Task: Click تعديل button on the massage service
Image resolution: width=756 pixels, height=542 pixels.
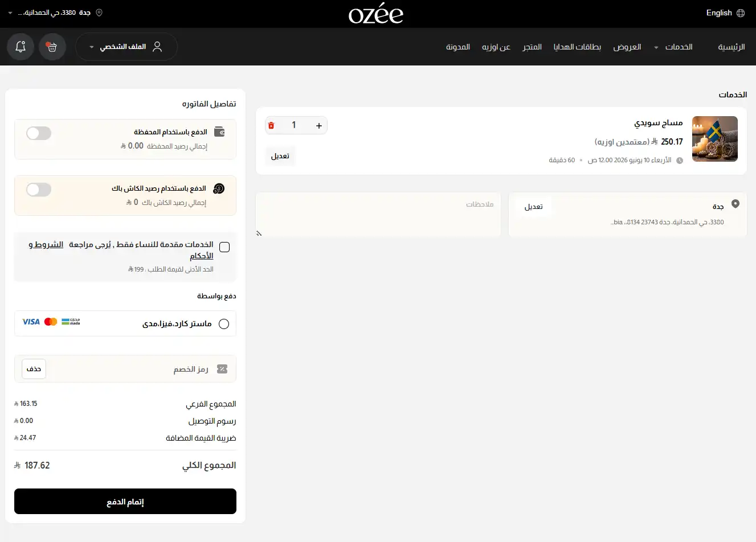Action: click(280, 156)
